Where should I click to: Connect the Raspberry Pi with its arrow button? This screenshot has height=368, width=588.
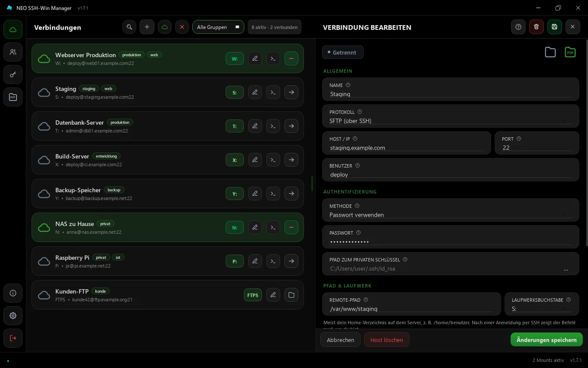pyautogui.click(x=291, y=261)
